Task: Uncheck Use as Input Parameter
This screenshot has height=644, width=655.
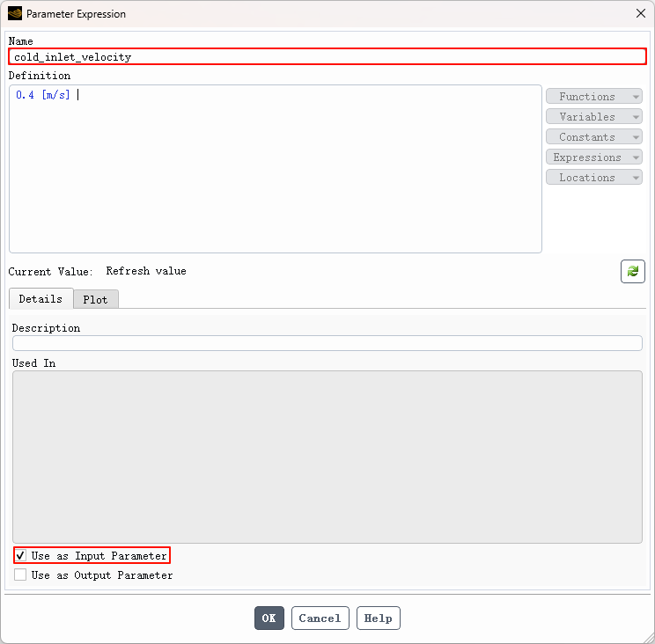Action: pos(20,555)
